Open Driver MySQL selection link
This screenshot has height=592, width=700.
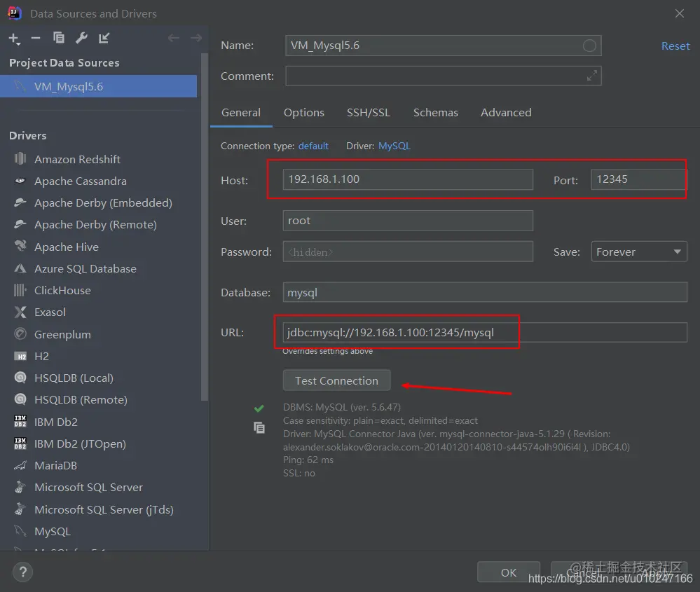(x=394, y=146)
